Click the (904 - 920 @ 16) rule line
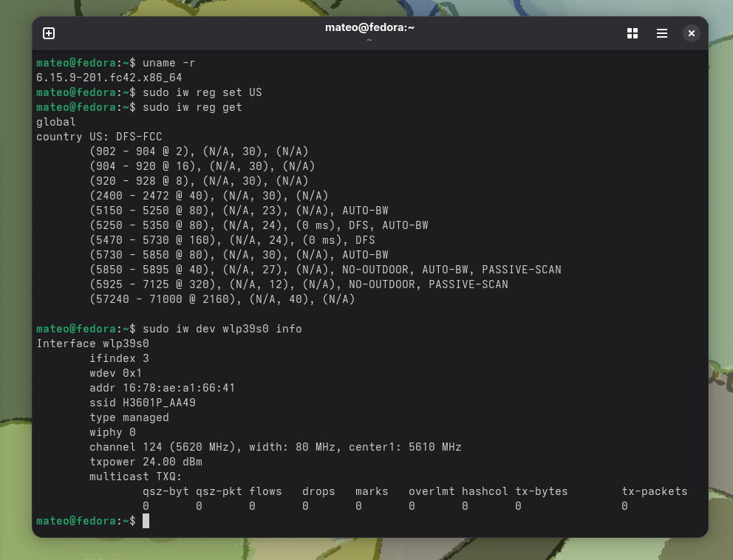The height and width of the screenshot is (560, 733). click(202, 166)
